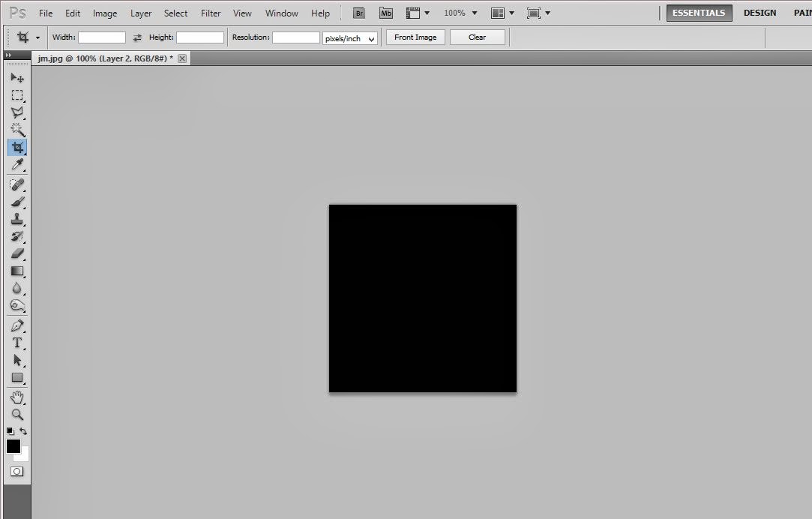Open the View menu
This screenshot has width=812, height=519.
click(x=242, y=13)
